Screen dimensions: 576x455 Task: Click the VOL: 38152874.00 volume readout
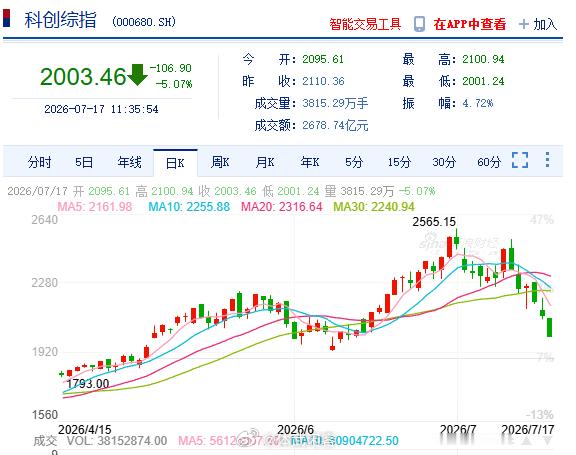click(117, 441)
